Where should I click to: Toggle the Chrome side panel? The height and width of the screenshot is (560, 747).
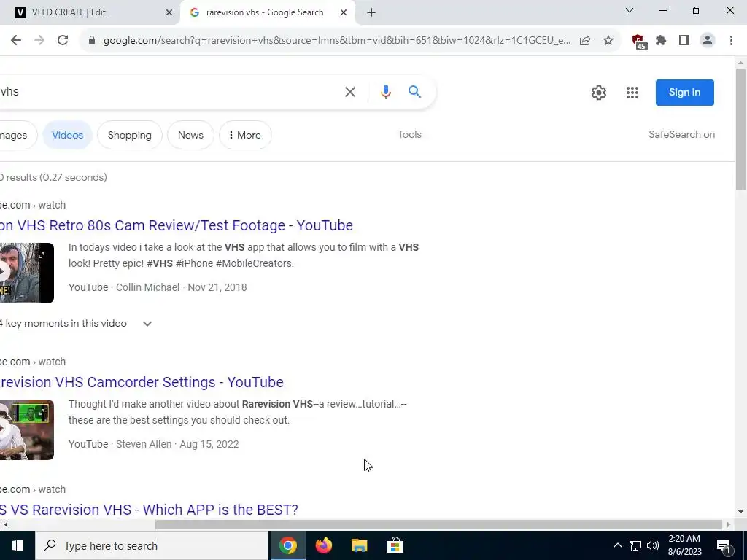pos(684,41)
